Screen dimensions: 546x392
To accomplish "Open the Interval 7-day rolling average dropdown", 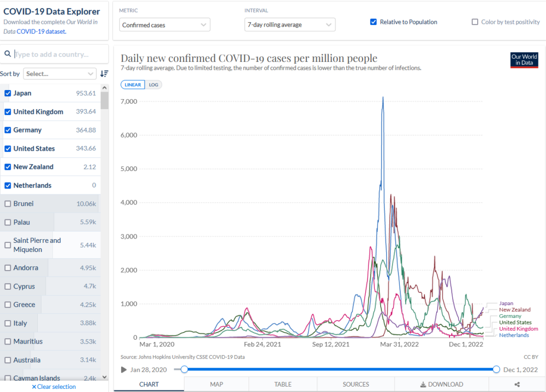I will (290, 24).
